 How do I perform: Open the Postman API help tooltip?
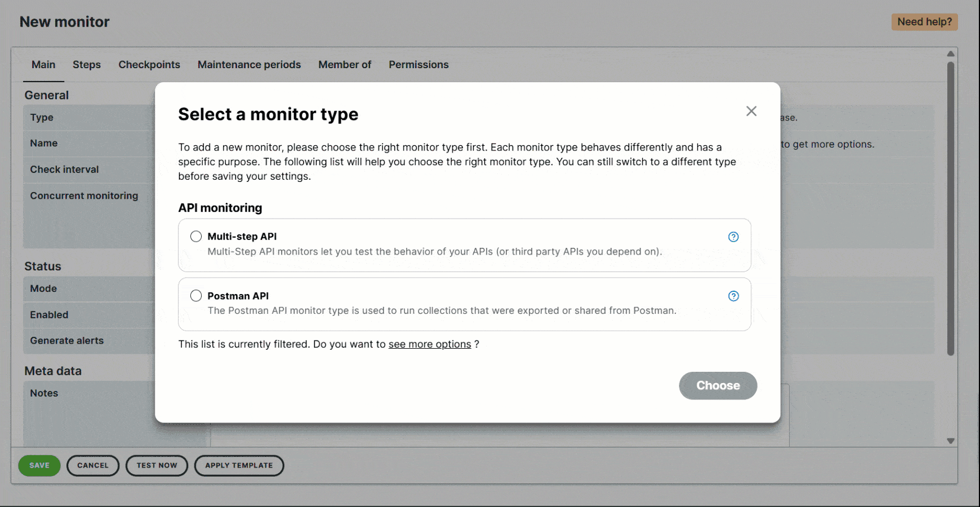(x=733, y=295)
